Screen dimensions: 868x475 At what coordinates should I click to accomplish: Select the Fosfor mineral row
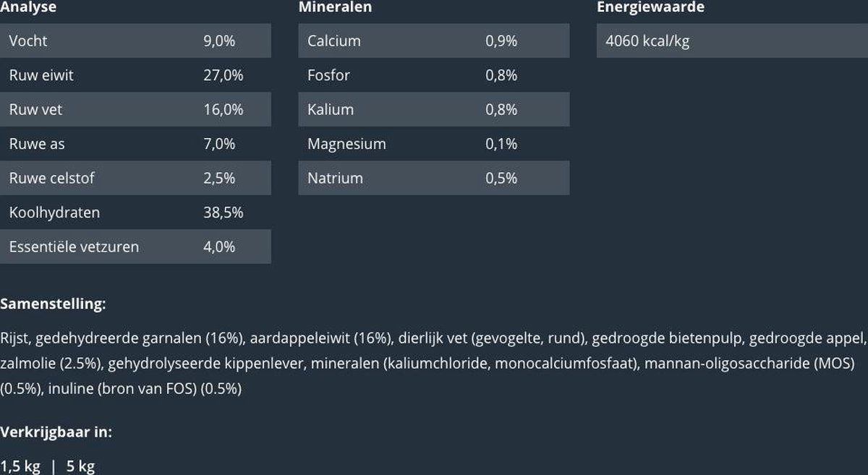(x=433, y=75)
